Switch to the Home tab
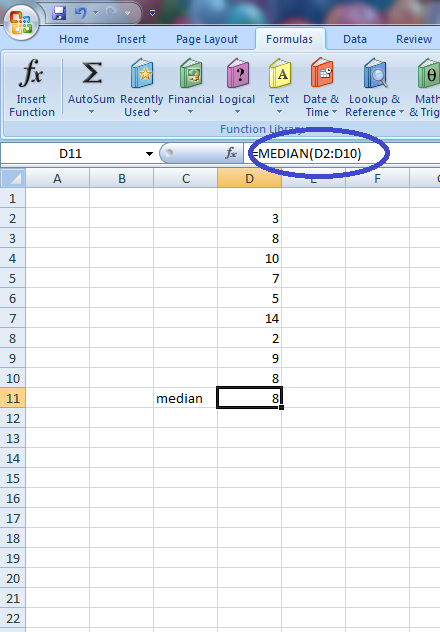 point(74,39)
